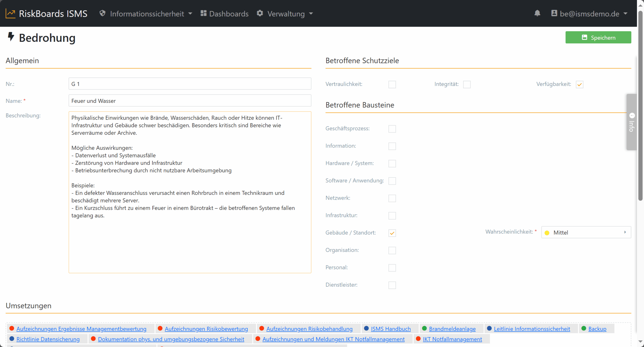This screenshot has height=347, width=644.
Task: Check the Personal box
Action: (392, 268)
